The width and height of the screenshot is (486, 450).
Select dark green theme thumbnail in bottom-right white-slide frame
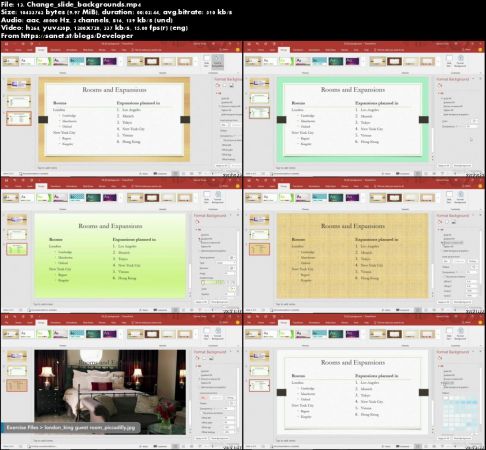pos(336,334)
